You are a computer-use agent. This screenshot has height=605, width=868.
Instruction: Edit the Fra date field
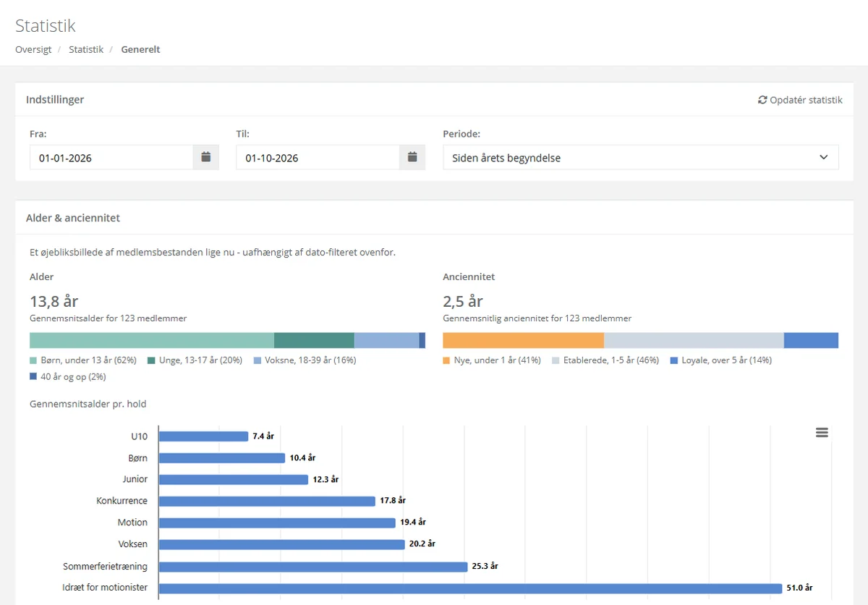tap(111, 157)
